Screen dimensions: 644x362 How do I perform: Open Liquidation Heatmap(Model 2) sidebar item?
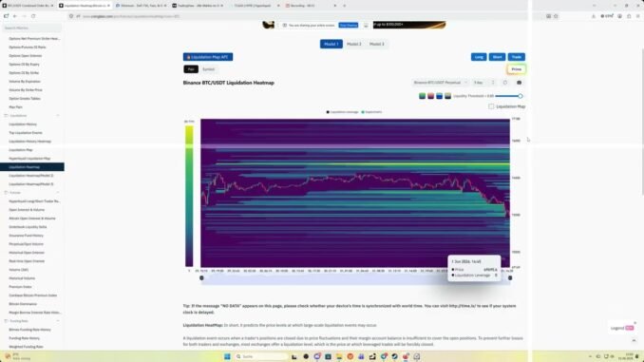click(31, 176)
